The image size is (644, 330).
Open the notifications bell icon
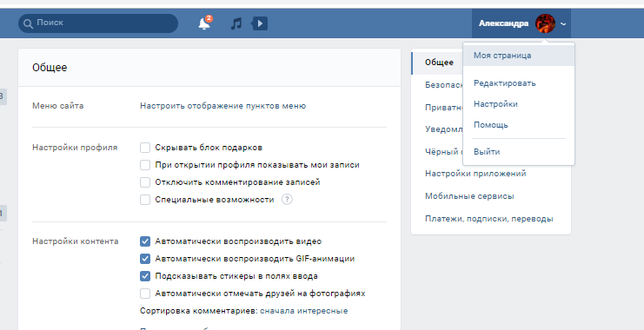coord(204,23)
